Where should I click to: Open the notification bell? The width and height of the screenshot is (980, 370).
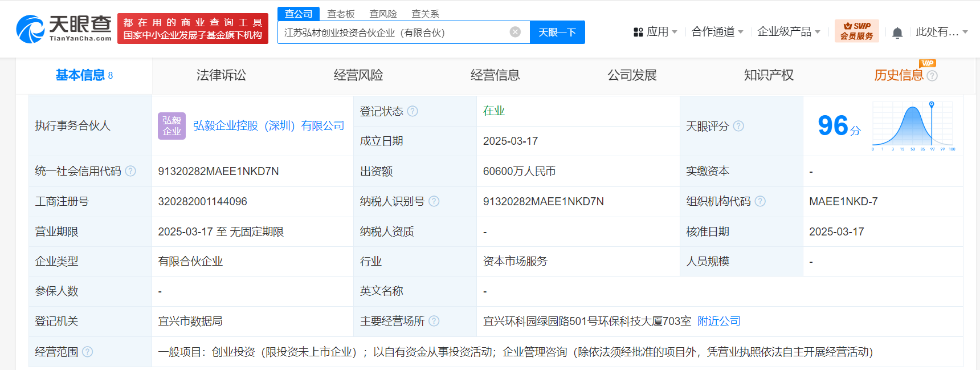point(897,32)
